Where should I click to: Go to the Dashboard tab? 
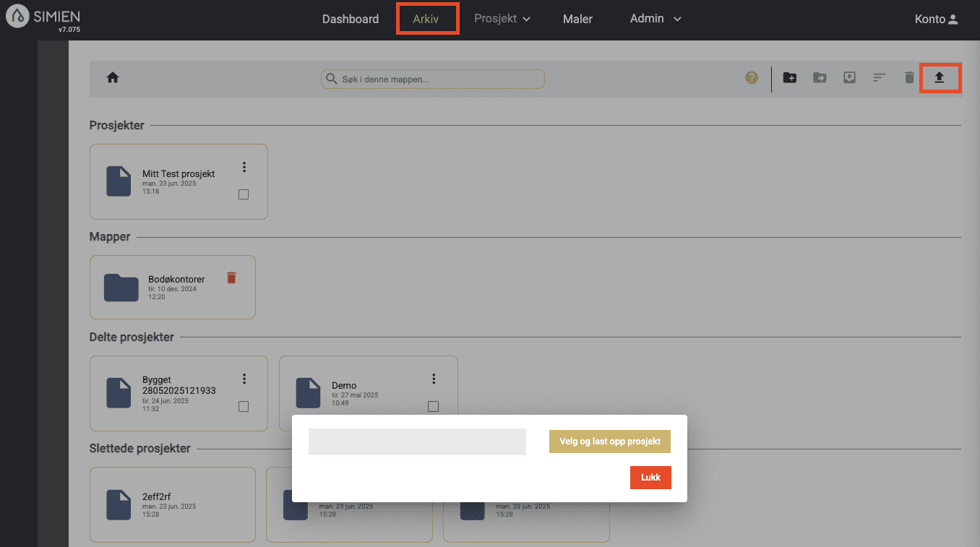(x=351, y=20)
